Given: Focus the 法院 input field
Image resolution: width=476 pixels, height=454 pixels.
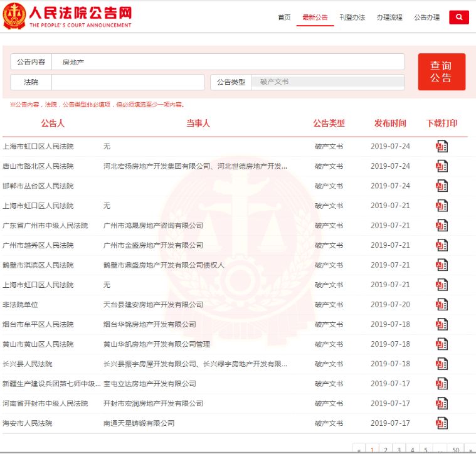Looking at the screenshot, I should (128, 82).
